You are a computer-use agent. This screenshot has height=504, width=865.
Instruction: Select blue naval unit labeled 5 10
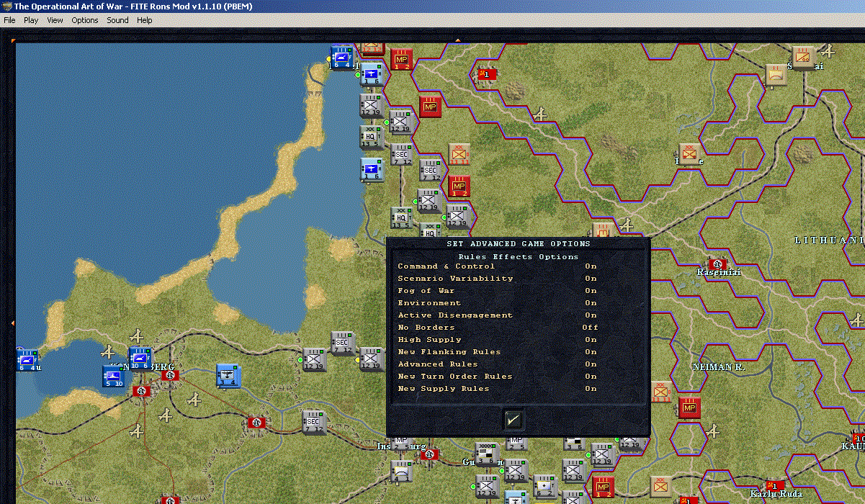[113, 376]
